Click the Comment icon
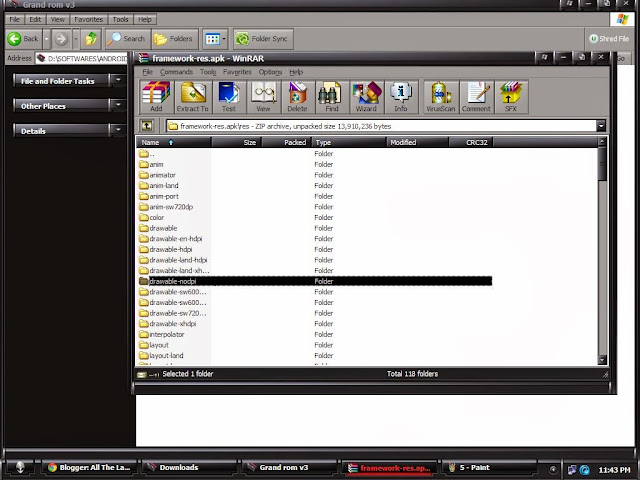This screenshot has height=480, width=640. (476, 97)
